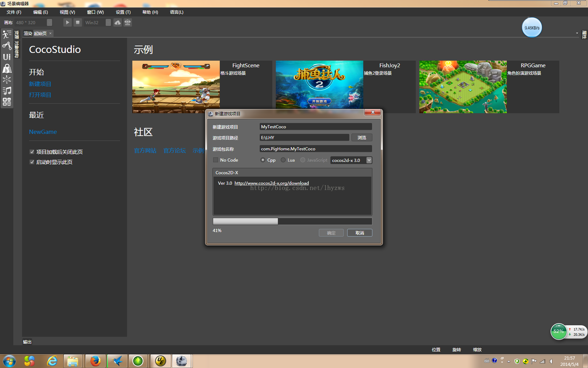Click the volume speaker tray icon
This screenshot has height=368, width=588.
(551, 361)
